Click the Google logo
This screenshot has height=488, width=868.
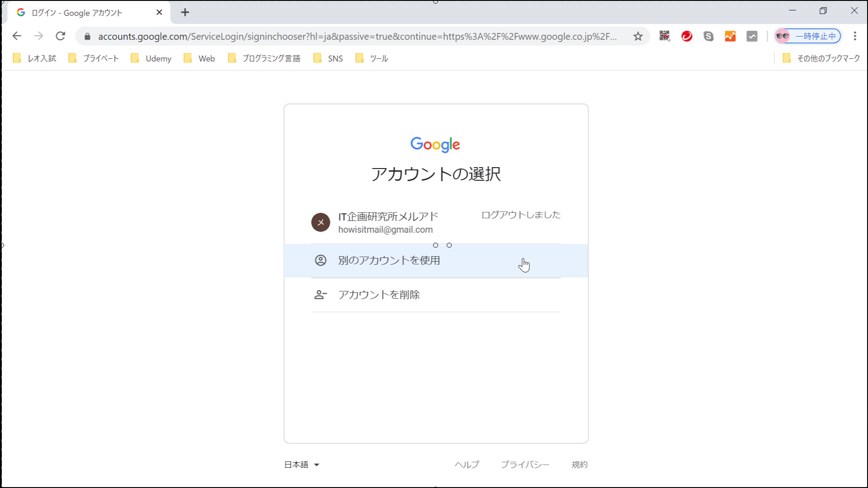tap(435, 145)
